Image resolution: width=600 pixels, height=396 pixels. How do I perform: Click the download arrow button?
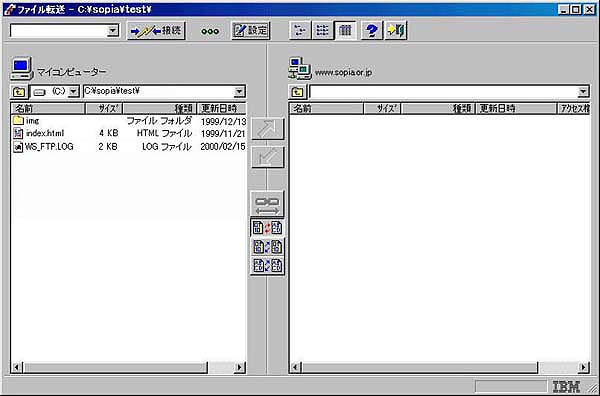point(267,157)
